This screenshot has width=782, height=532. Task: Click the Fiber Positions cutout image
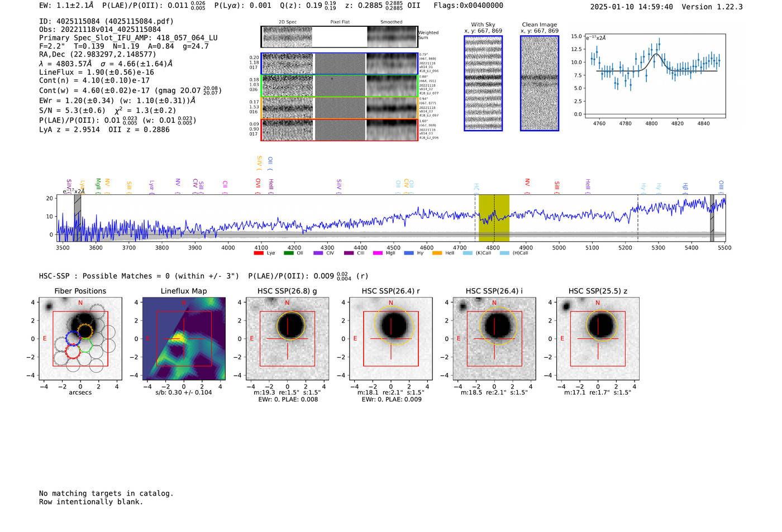click(80, 339)
